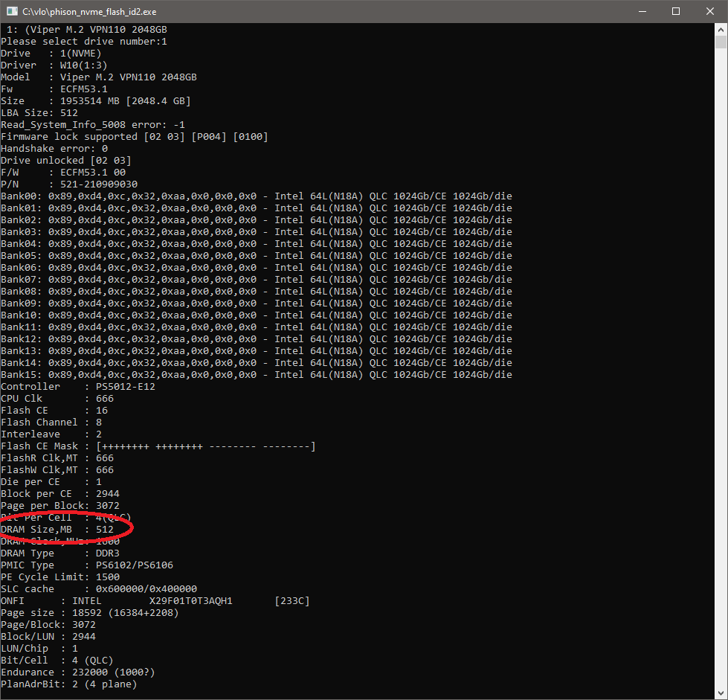Click the Bank03 flash ID row

pyautogui.click(x=257, y=232)
